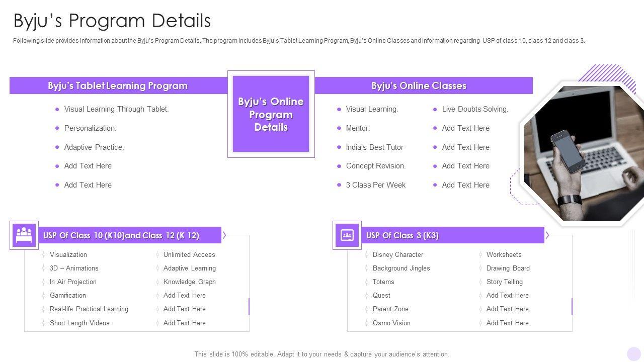The height and width of the screenshot is (362, 644).
Task: Click the classroom icon beside the K10 header
Action: tap(24, 235)
